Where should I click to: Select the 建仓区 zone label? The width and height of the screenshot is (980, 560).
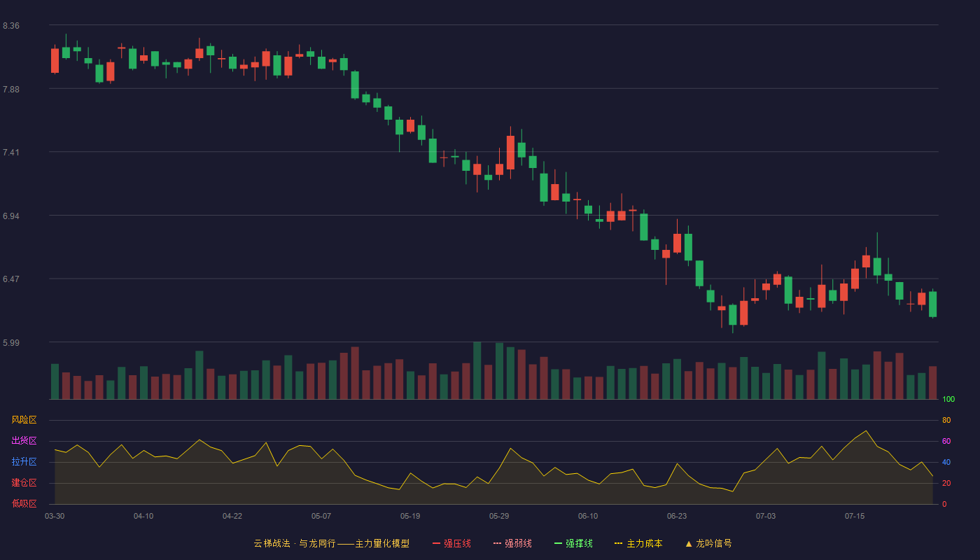tap(24, 483)
